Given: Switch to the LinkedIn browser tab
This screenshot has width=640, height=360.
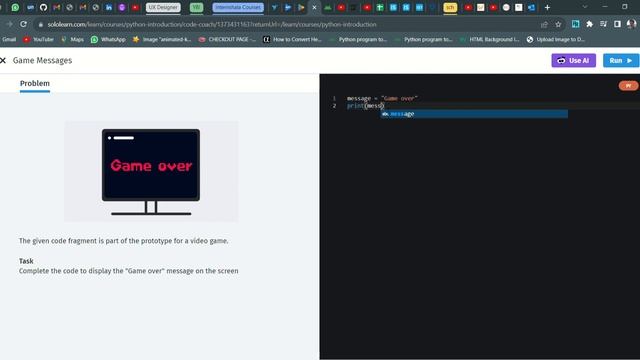Looking at the screenshot, I should [109, 7].
